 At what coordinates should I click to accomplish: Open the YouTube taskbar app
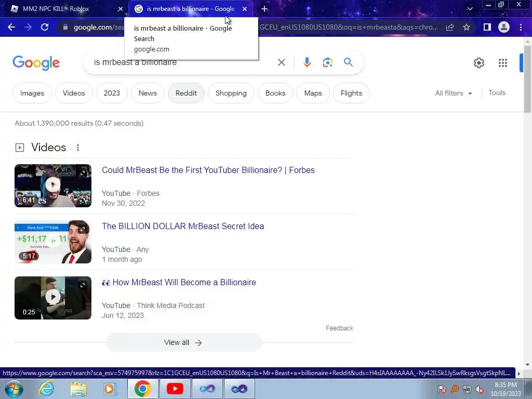175,389
